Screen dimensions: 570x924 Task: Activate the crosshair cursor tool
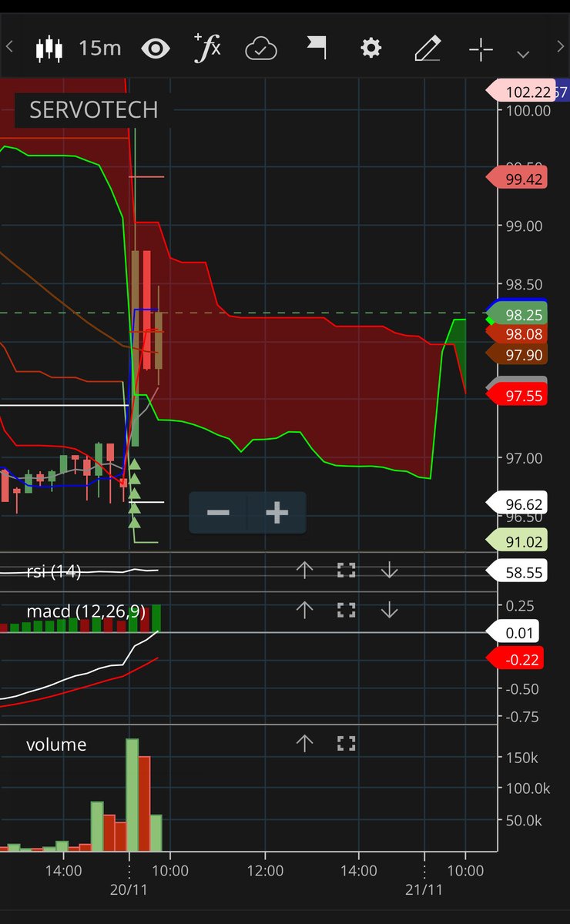pos(481,50)
